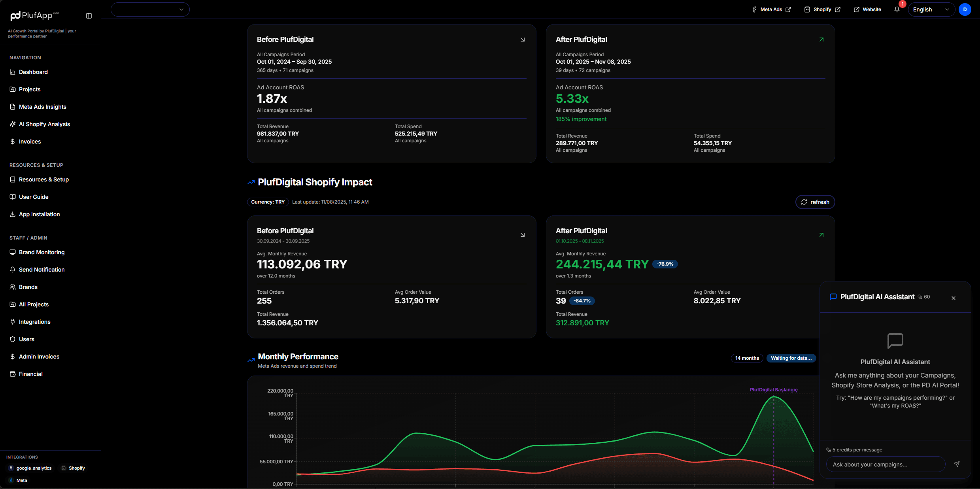Click the arrow icon on Before PlufDigital ROAS card
This screenshot has width=980, height=489.
pos(522,40)
